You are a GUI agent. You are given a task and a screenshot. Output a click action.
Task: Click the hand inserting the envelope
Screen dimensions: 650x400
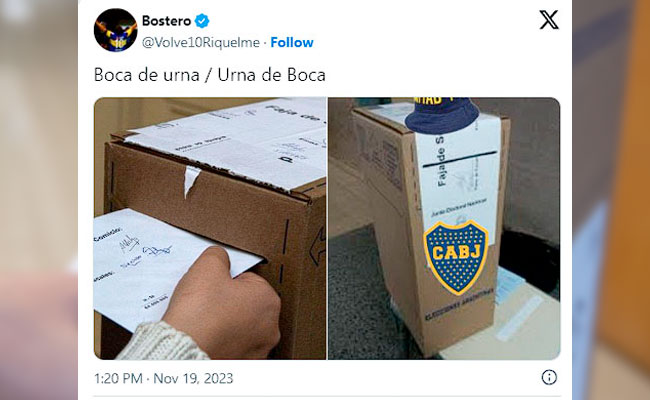tap(222, 305)
